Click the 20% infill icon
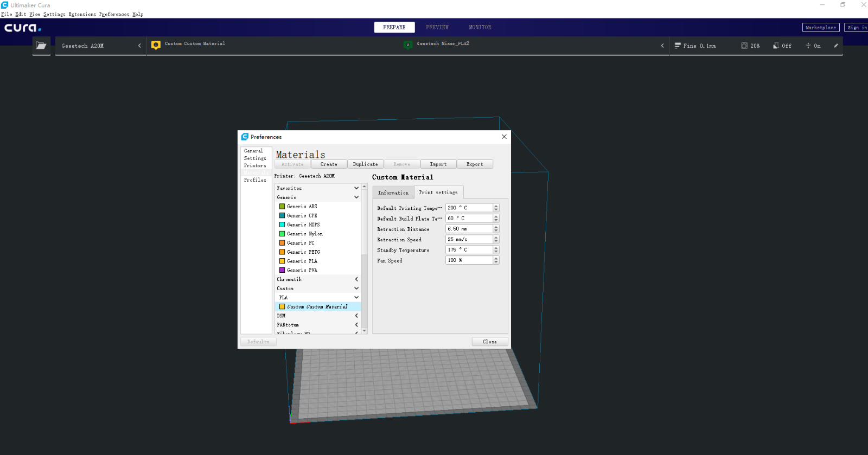Screen dimensions: 868x455 pos(744,46)
